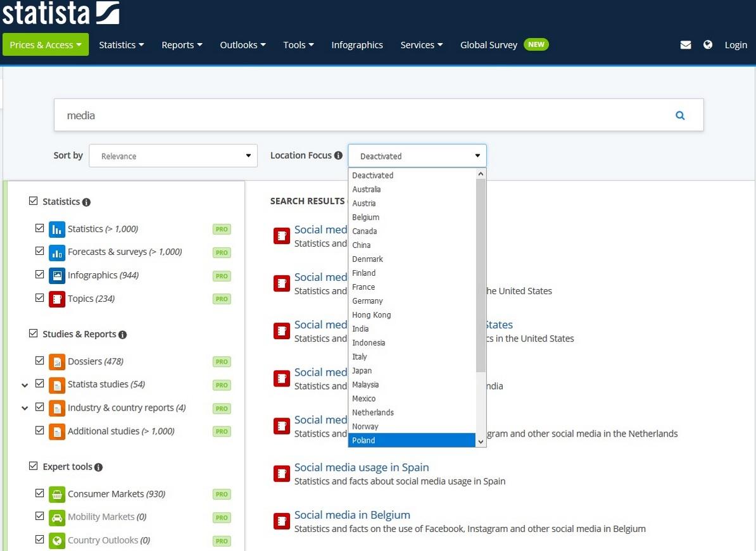Click topic icon beside Social media in Belgium
The image size is (756, 551).
282,521
